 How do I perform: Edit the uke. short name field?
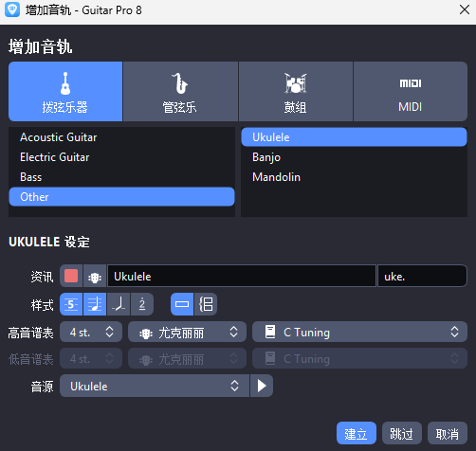(422, 276)
